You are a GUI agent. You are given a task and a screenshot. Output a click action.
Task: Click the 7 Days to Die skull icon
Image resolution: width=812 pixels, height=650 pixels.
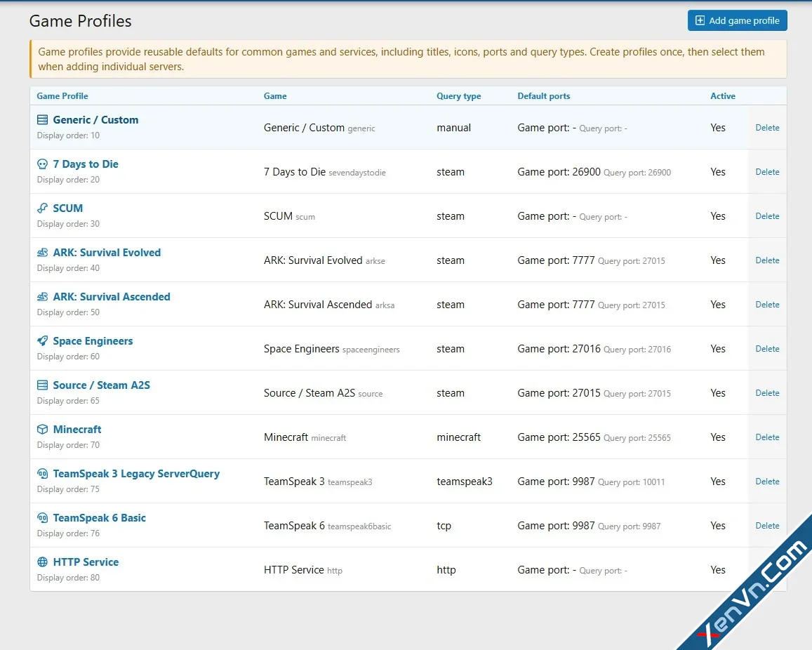(x=43, y=164)
